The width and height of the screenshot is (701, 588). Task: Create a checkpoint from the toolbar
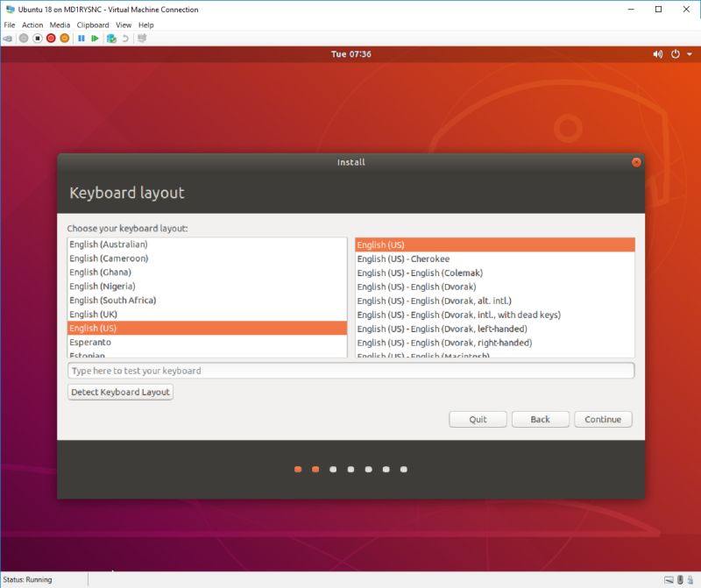(x=110, y=39)
